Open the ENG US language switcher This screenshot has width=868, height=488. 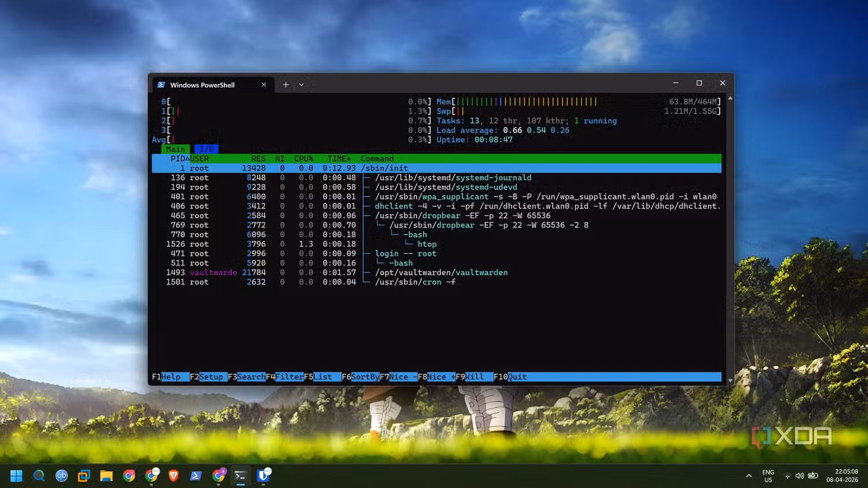pos(768,476)
